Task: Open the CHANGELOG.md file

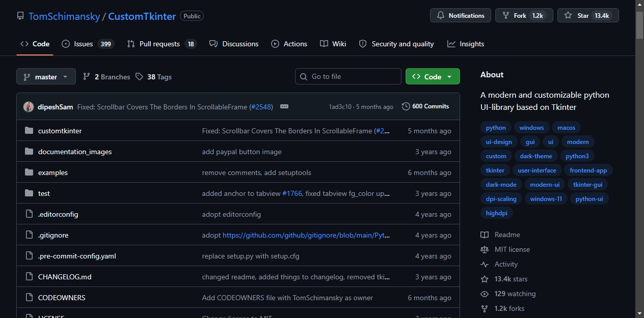Action: [65, 277]
